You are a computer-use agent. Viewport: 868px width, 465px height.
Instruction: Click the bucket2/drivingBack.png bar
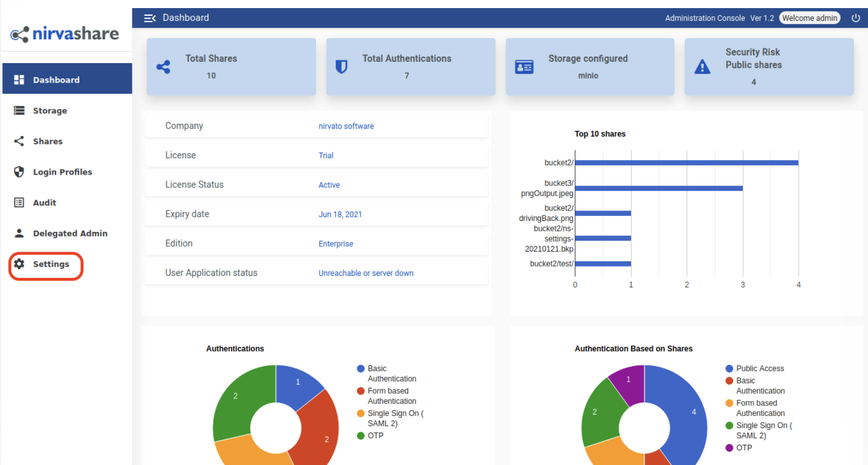603,213
